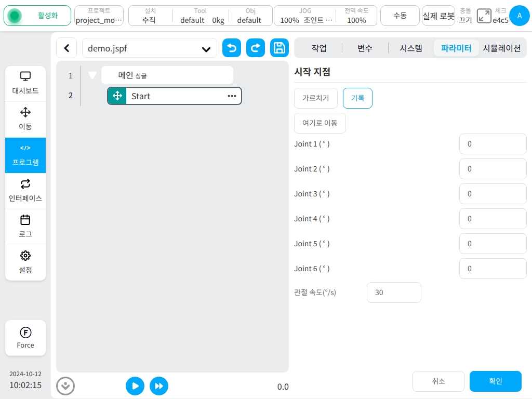This screenshot has width=532, height=399.
Task: Open the 로그 log sidebar item
Action: point(25,227)
